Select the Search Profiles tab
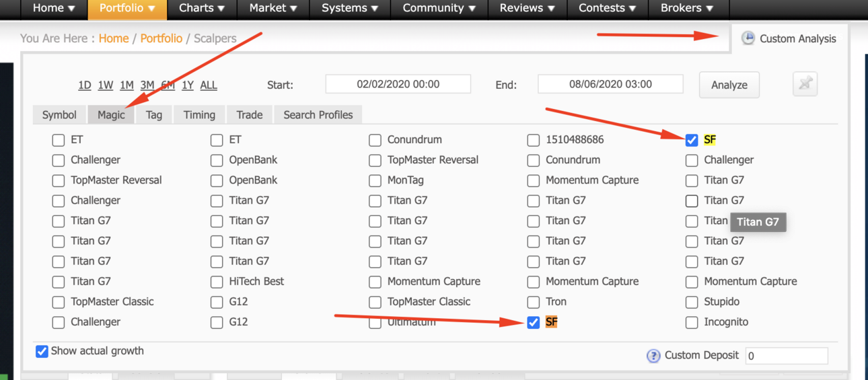868x380 pixels. [318, 115]
